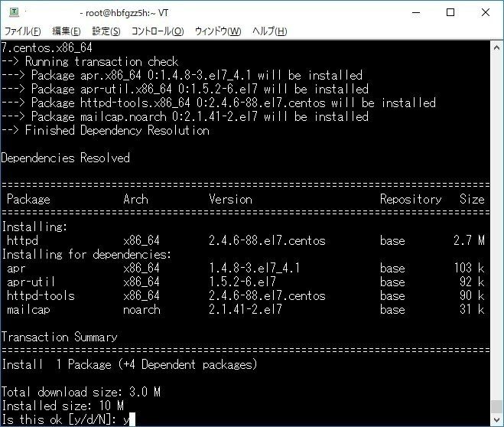Click the scrollbar up arrow
This screenshot has height=427, width=504.
tap(496, 48)
